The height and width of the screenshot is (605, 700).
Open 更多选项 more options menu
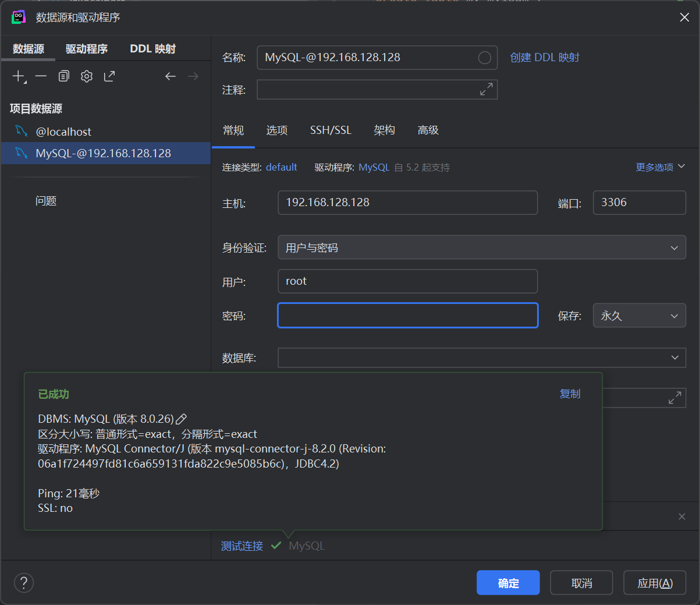[660, 167]
